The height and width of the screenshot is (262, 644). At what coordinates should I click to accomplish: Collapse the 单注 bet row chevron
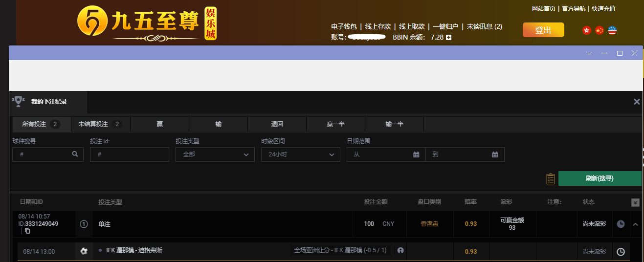pos(635,224)
